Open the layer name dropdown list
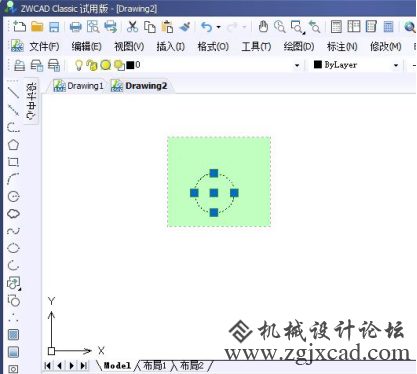 [x=297, y=65]
